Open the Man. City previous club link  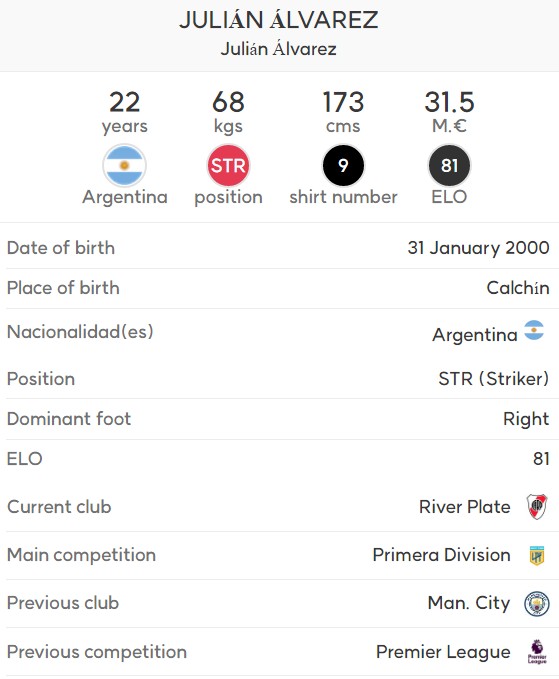469,603
